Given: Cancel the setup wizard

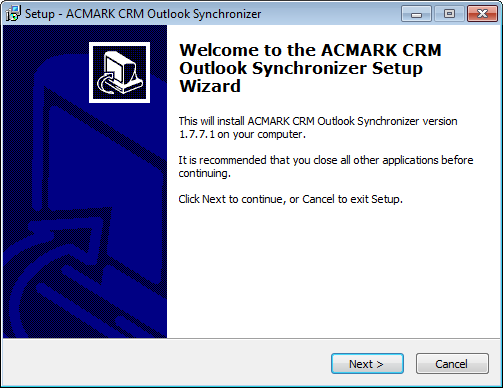Looking at the screenshot, I should pyautogui.click(x=452, y=364).
